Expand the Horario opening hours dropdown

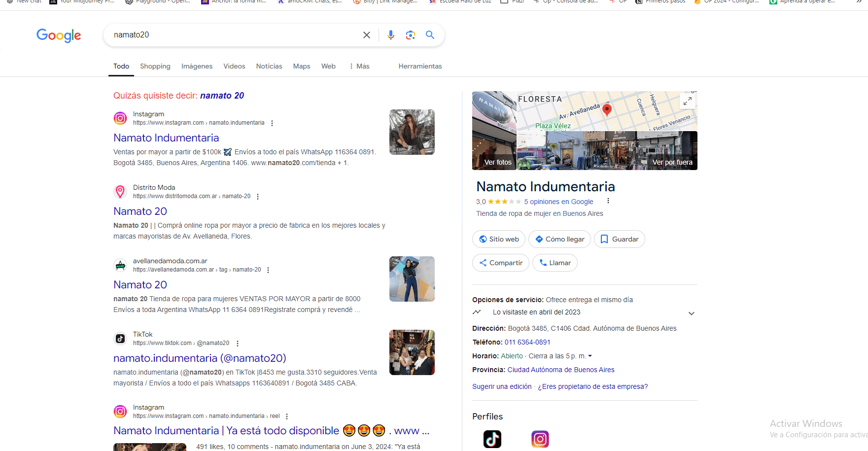point(590,356)
